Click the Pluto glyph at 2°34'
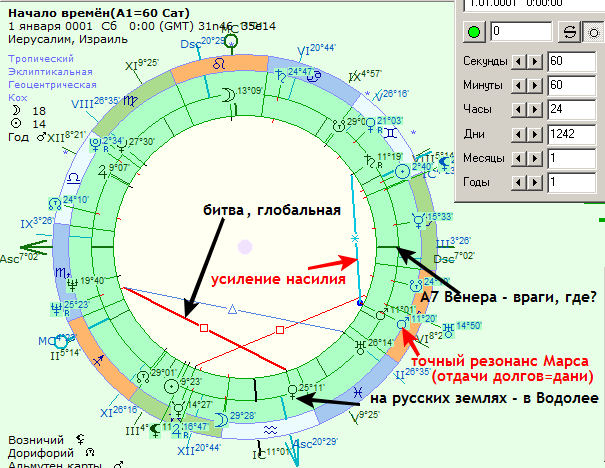The height and width of the screenshot is (468, 605). coord(95,143)
